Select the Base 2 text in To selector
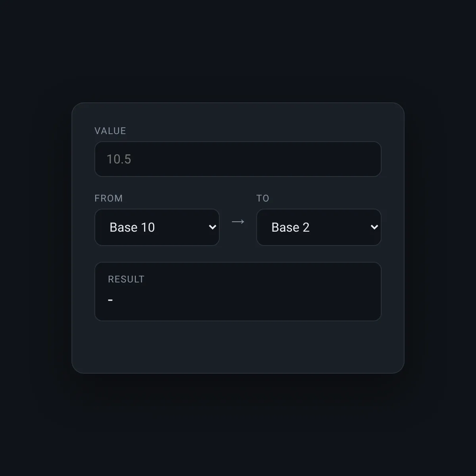 [x=290, y=227]
